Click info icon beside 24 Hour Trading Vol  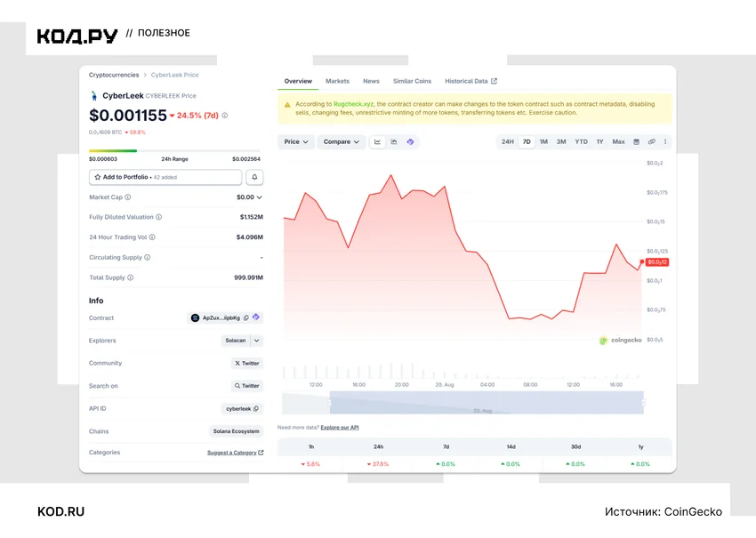(x=152, y=237)
